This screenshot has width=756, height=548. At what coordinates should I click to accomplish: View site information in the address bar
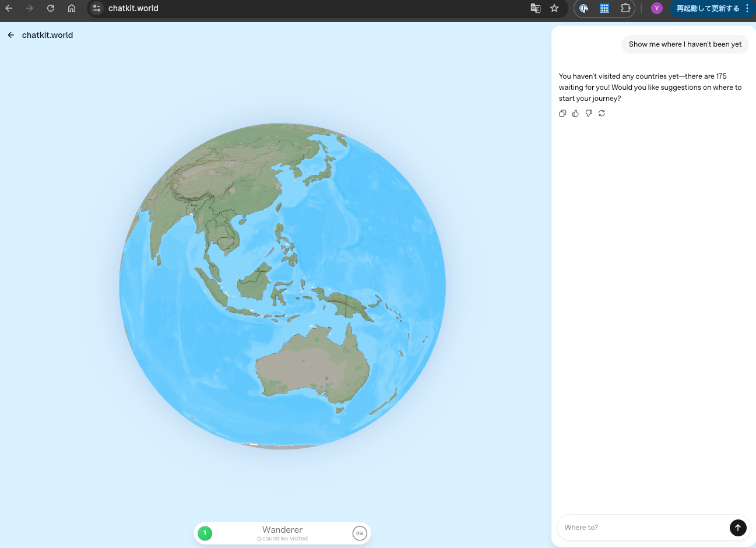pos(97,8)
